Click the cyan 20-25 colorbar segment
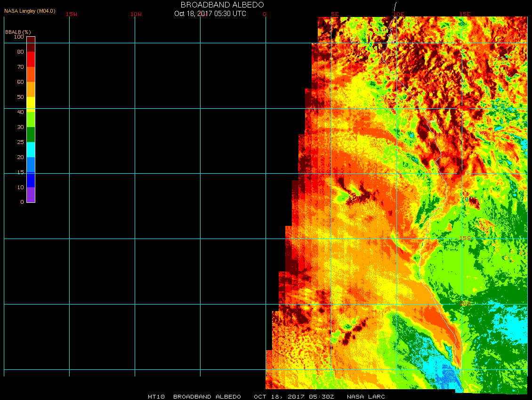Screen dimensions: 532x400 coord(31,150)
